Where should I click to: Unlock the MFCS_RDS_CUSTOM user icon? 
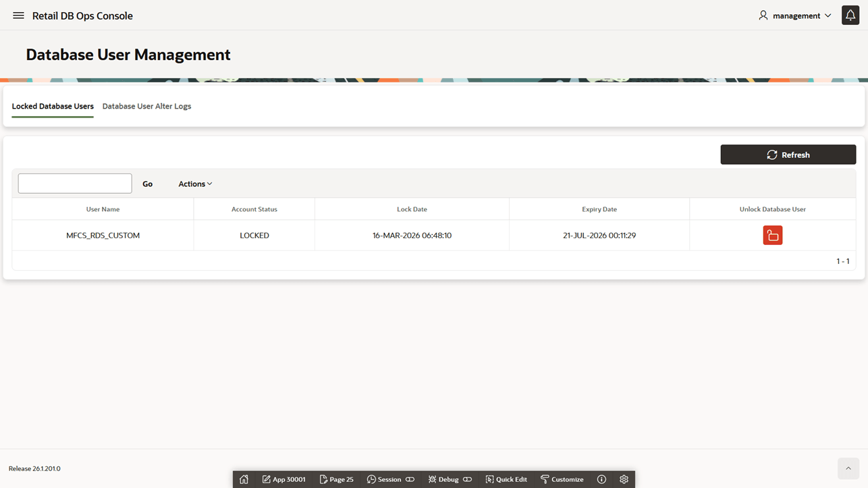click(x=773, y=235)
